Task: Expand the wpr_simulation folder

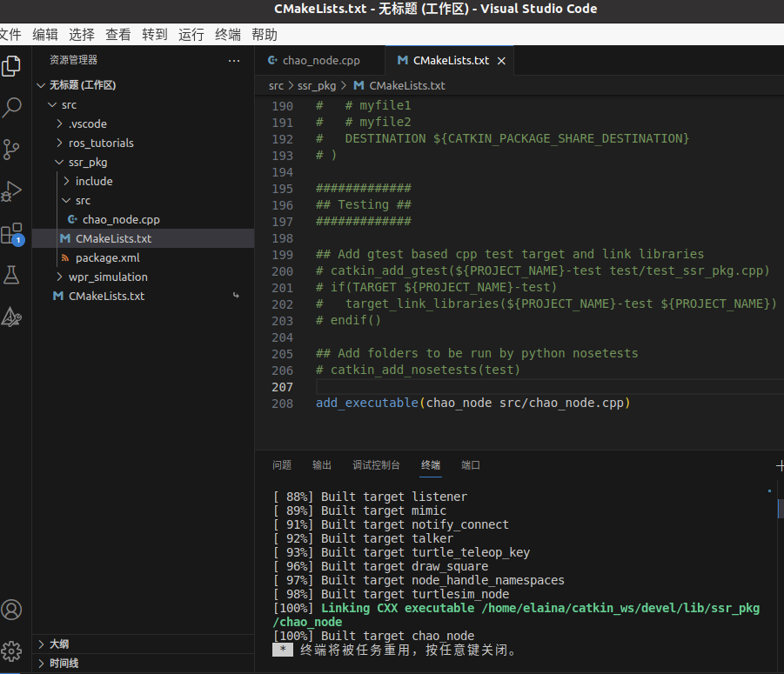Action: click(59, 277)
